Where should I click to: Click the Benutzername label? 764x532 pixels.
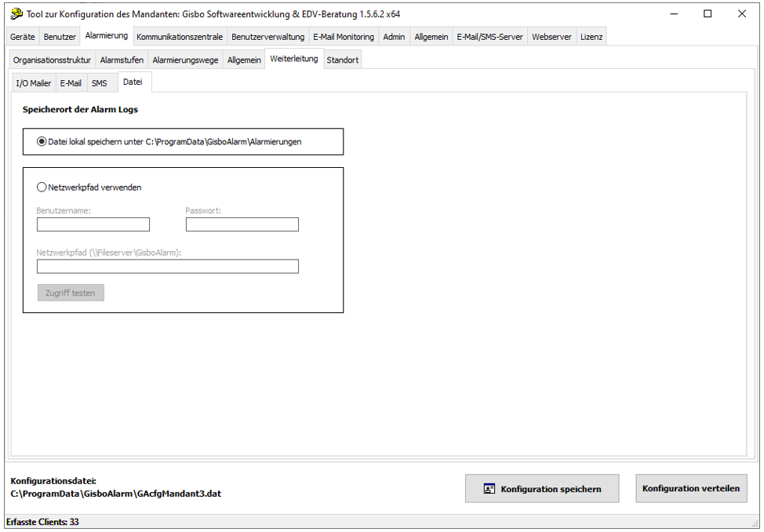point(64,210)
